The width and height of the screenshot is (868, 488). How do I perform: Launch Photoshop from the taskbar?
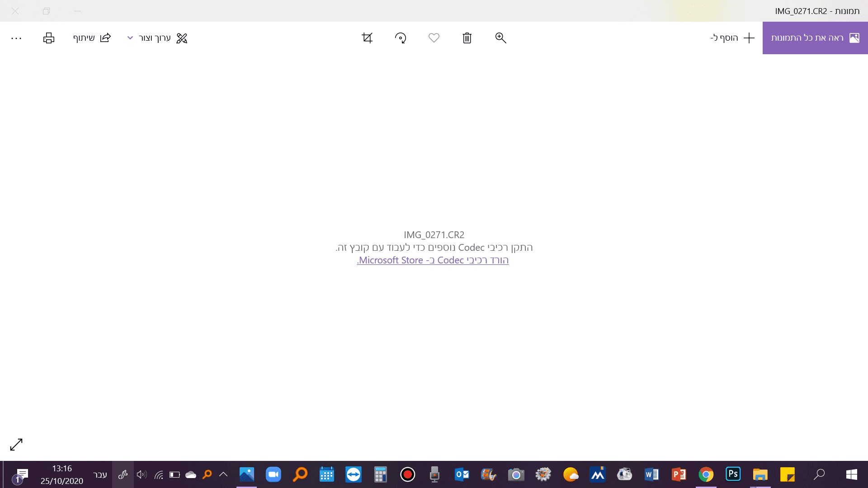(733, 475)
